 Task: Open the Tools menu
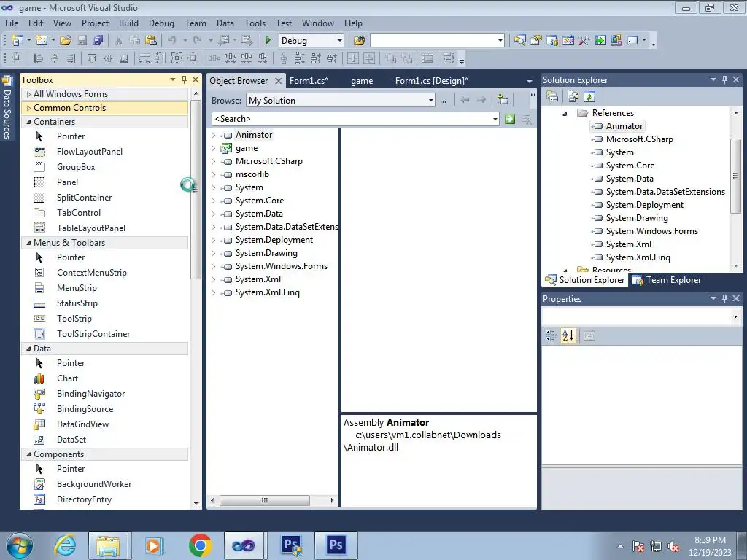pyautogui.click(x=255, y=23)
